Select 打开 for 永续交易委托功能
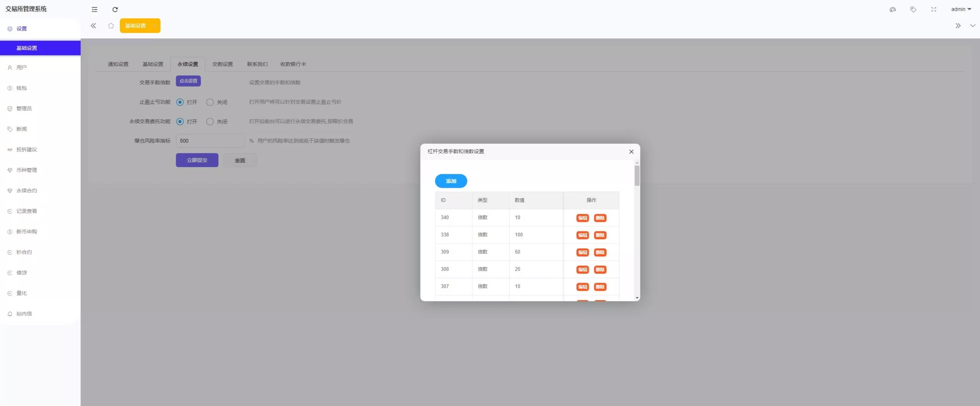The width and height of the screenshot is (980, 406). [x=180, y=121]
